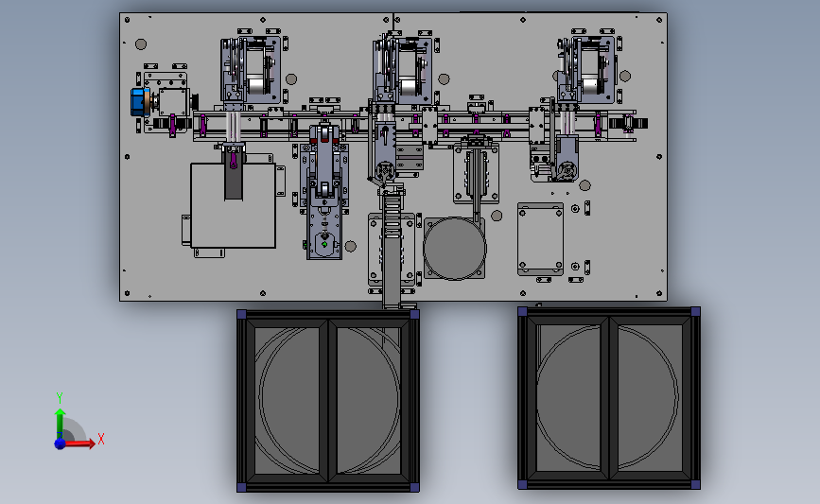The width and height of the screenshot is (820, 504).
Task: Select the blue motor at the conveyor's left end
Action: click(139, 102)
